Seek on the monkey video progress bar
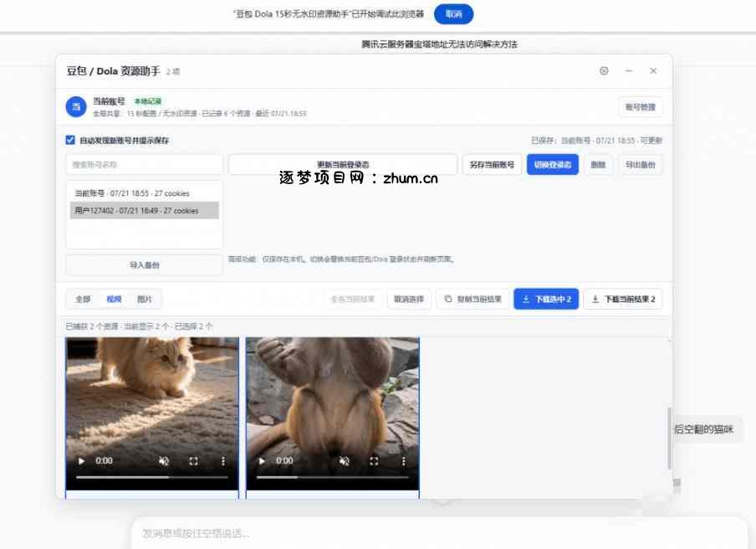This screenshot has width=756, height=549. point(332,477)
